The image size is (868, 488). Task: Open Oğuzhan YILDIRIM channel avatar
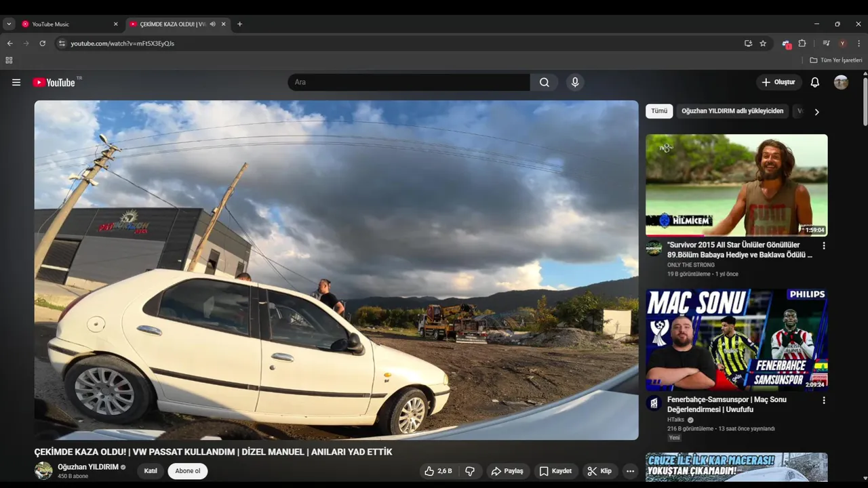point(43,470)
